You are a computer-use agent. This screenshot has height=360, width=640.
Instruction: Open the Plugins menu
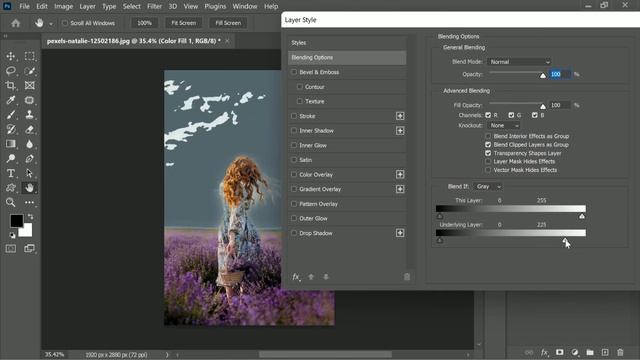(x=215, y=7)
